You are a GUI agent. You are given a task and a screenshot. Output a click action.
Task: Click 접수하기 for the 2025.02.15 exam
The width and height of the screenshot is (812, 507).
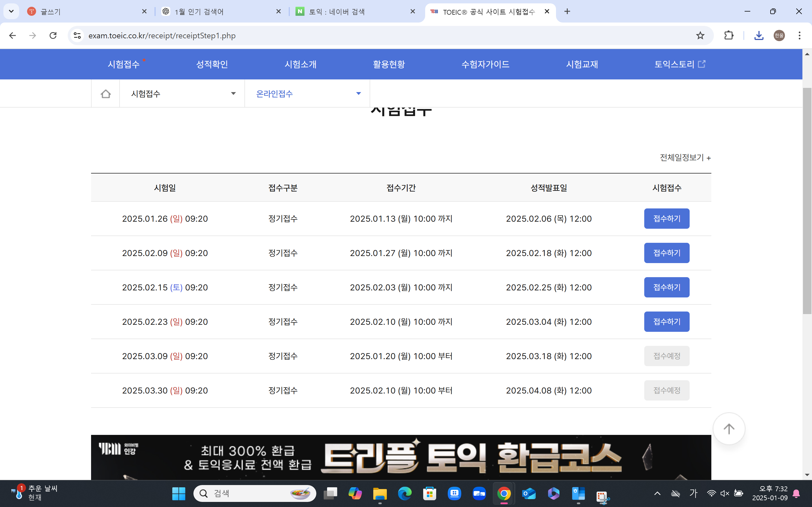click(x=667, y=287)
